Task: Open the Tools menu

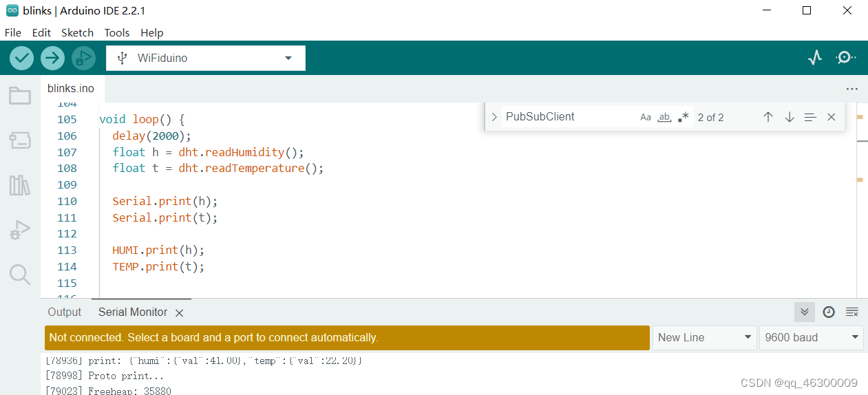Action: click(117, 32)
